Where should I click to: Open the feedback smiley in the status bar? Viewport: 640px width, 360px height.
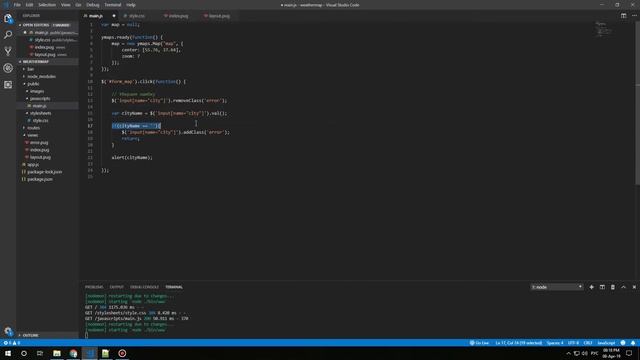coord(623,343)
